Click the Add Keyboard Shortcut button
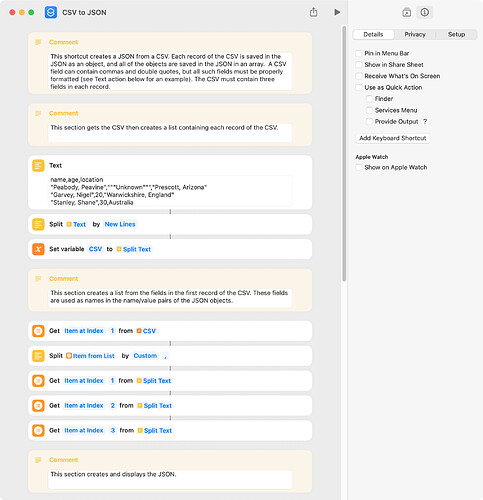 (393, 138)
